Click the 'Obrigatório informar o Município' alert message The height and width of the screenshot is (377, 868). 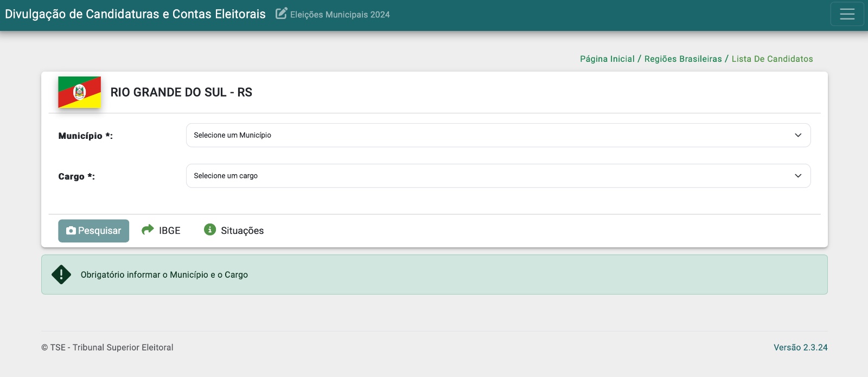[x=164, y=275]
